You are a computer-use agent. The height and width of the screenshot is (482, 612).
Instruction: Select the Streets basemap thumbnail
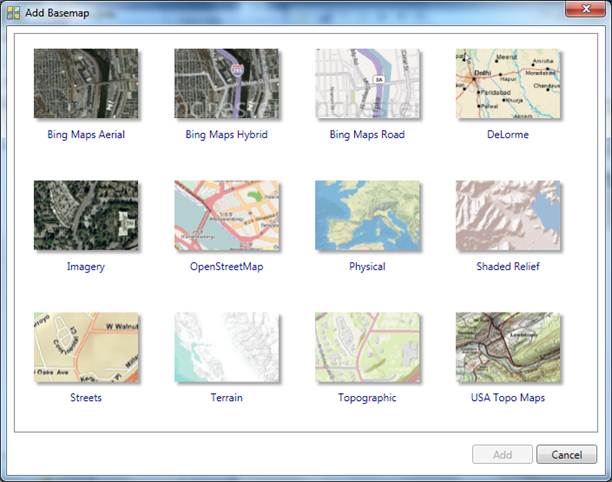pos(85,347)
